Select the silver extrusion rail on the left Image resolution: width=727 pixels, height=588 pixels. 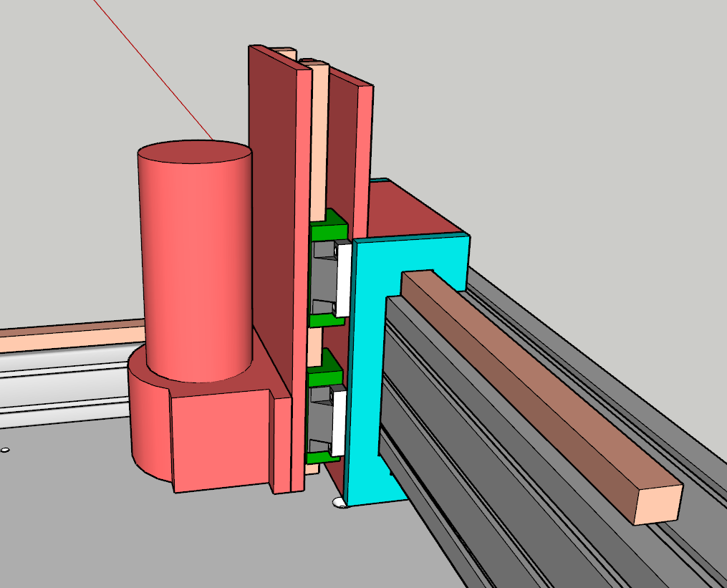pos(64,387)
